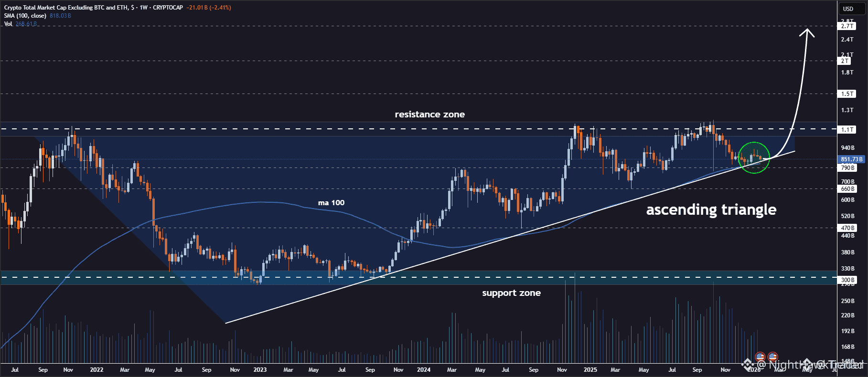Click the 1.3T price axis label
Screen dimensions: 868x377
[847, 110]
